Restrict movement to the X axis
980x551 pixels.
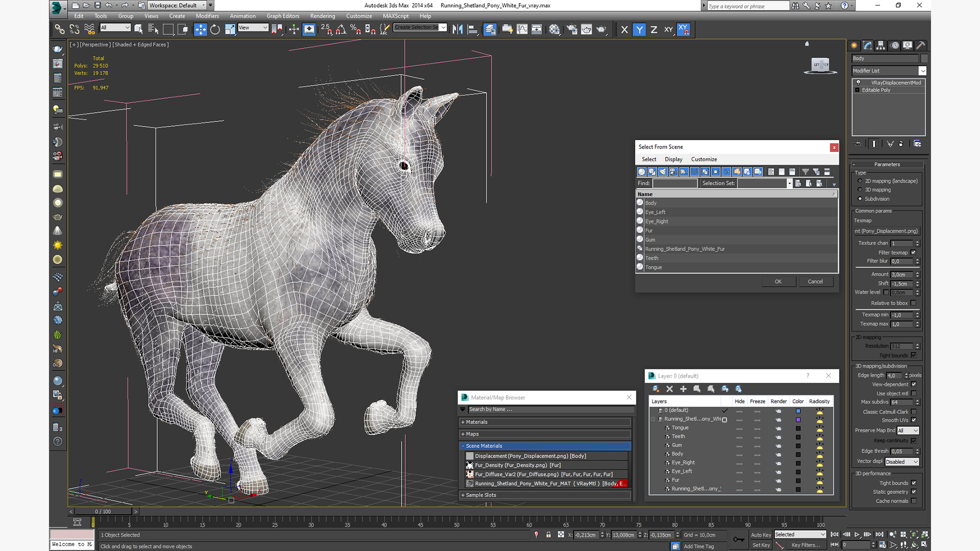pos(624,30)
